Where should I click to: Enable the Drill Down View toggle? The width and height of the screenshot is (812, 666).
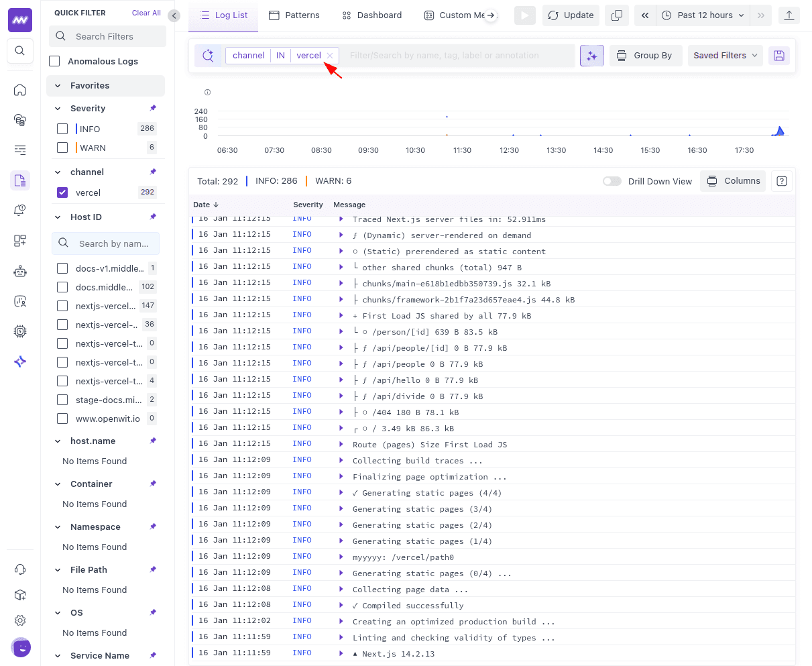612,180
